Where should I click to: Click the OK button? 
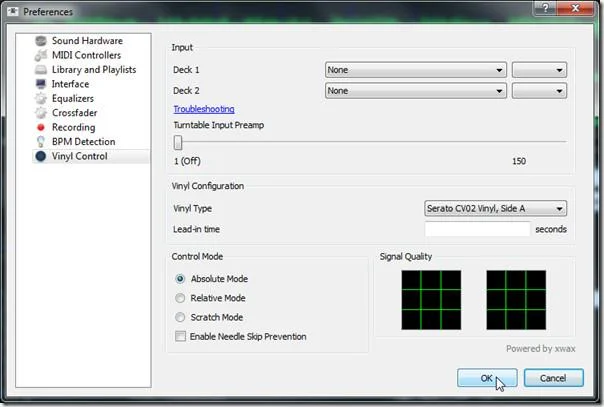point(487,378)
